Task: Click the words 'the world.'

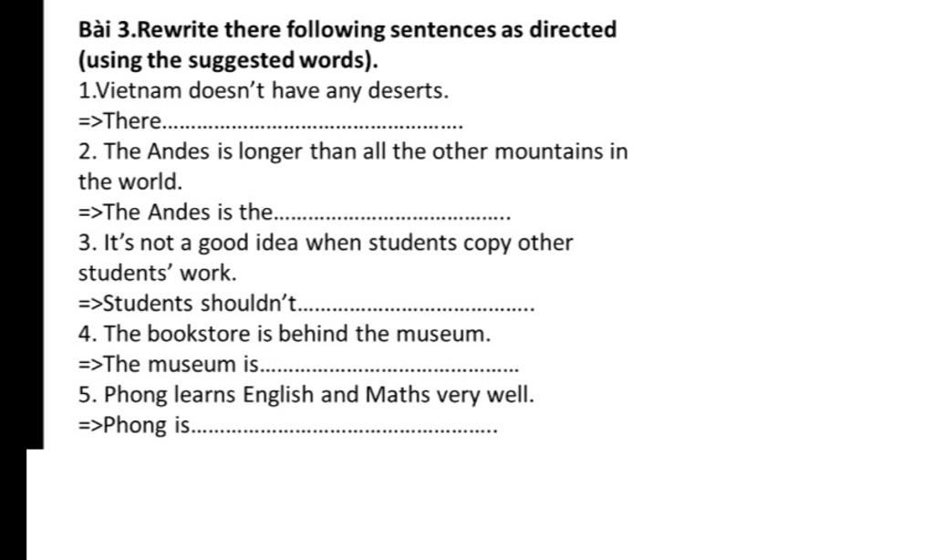Action: tap(130, 181)
